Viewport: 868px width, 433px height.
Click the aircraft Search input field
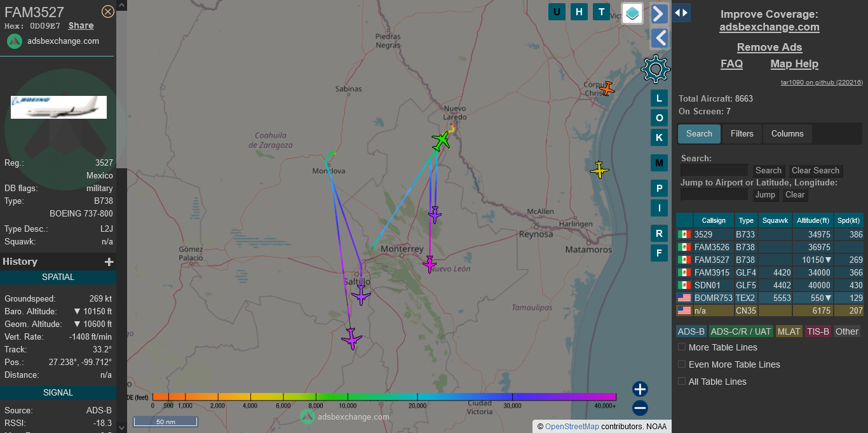tap(714, 170)
